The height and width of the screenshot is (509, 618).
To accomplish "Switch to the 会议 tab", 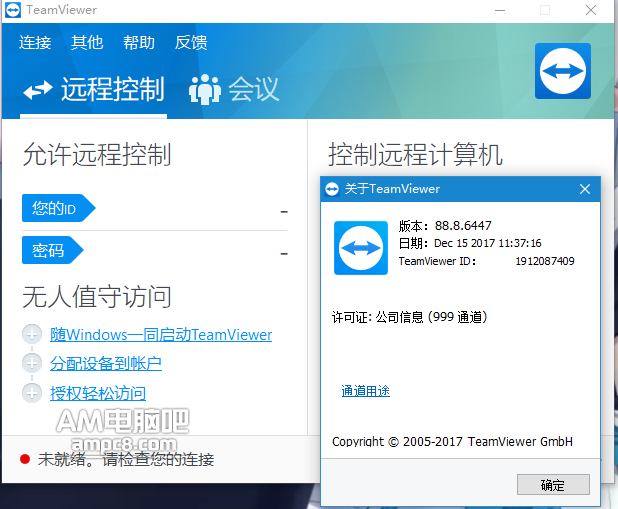I will point(234,89).
